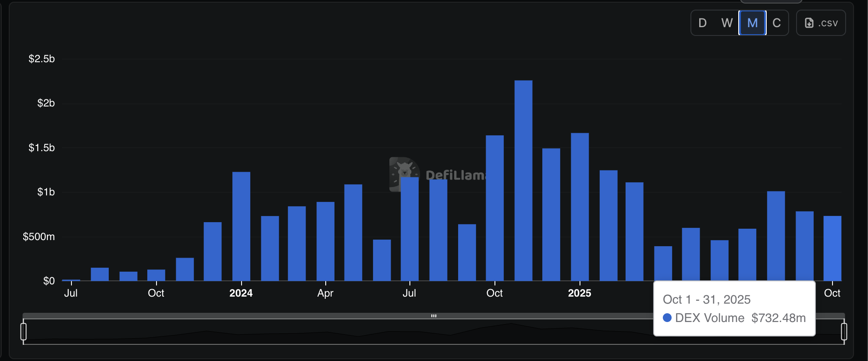Click the blue dot beside DEX Volume
868x361 pixels.
[x=667, y=318]
